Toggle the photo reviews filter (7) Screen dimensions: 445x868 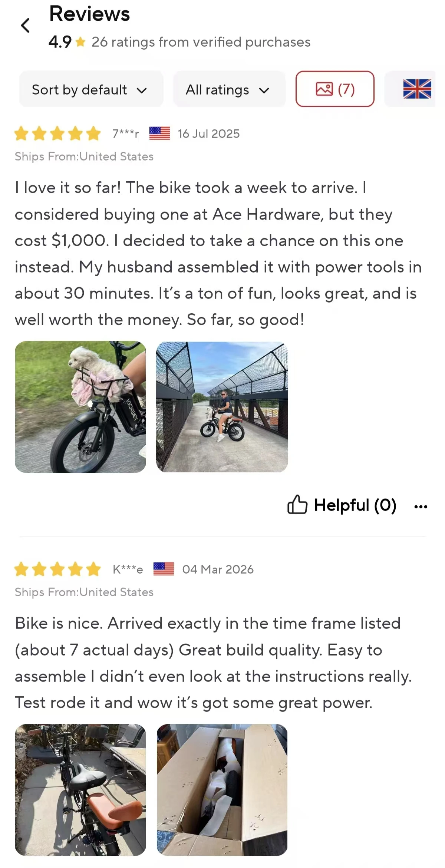pyautogui.click(x=335, y=89)
